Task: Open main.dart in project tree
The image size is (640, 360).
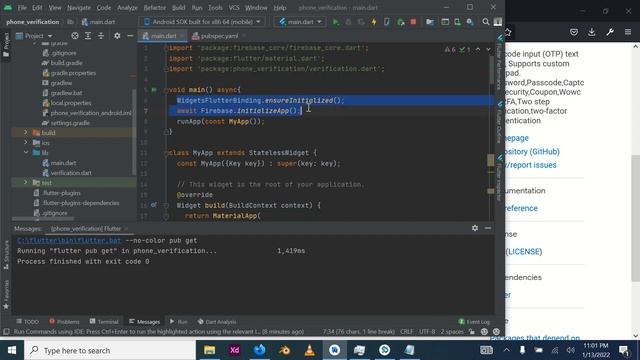Action: point(63,162)
